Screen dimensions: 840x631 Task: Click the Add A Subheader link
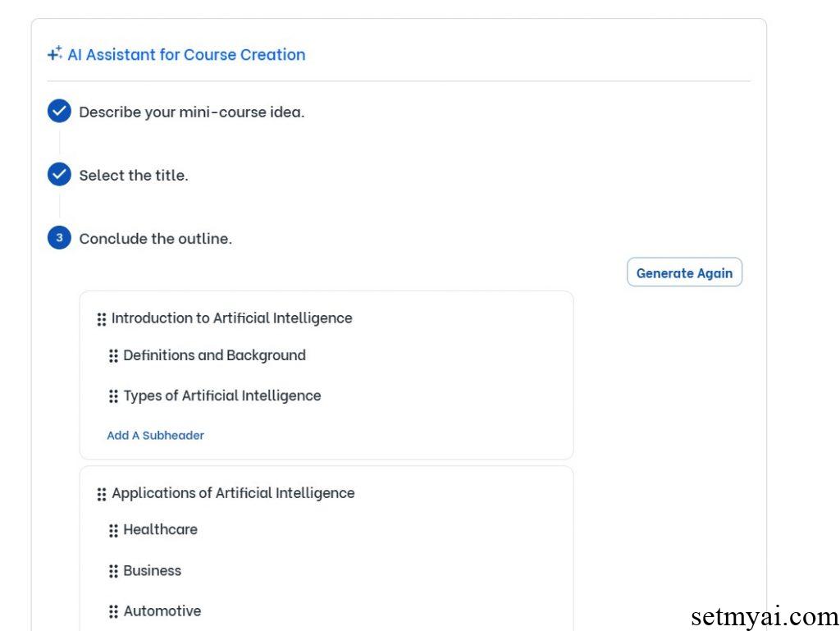[155, 435]
